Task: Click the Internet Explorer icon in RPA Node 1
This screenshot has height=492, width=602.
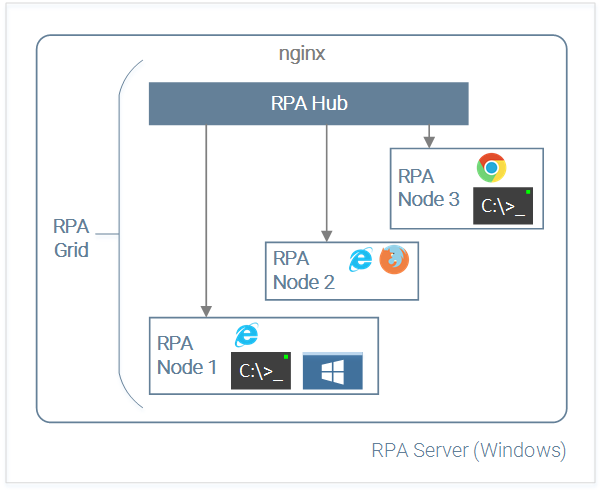Action: (x=247, y=335)
